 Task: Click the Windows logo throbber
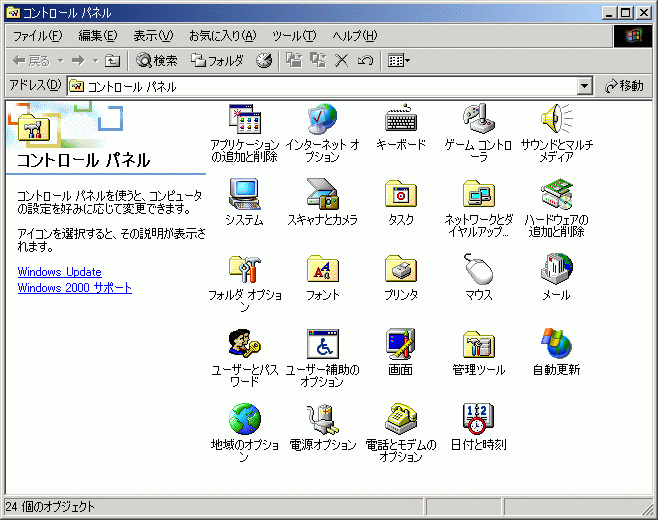pyautogui.click(x=634, y=36)
